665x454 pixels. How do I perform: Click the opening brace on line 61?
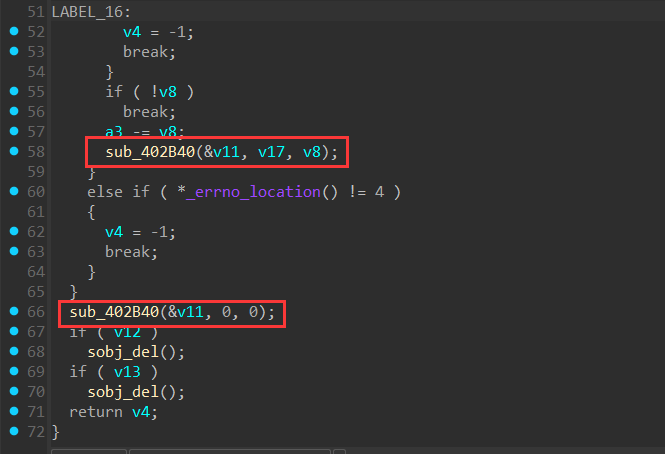coord(91,212)
